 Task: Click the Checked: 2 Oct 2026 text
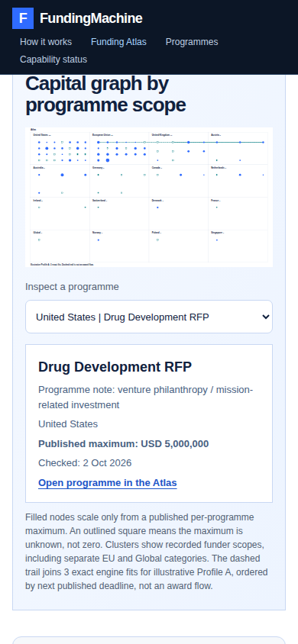click(85, 463)
